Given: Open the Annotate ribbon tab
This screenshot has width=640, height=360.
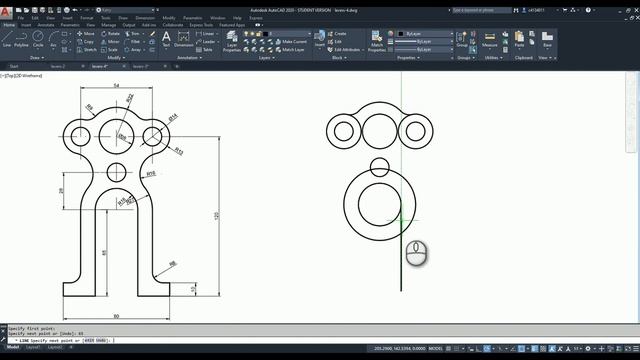Looking at the screenshot, I should point(46,25).
